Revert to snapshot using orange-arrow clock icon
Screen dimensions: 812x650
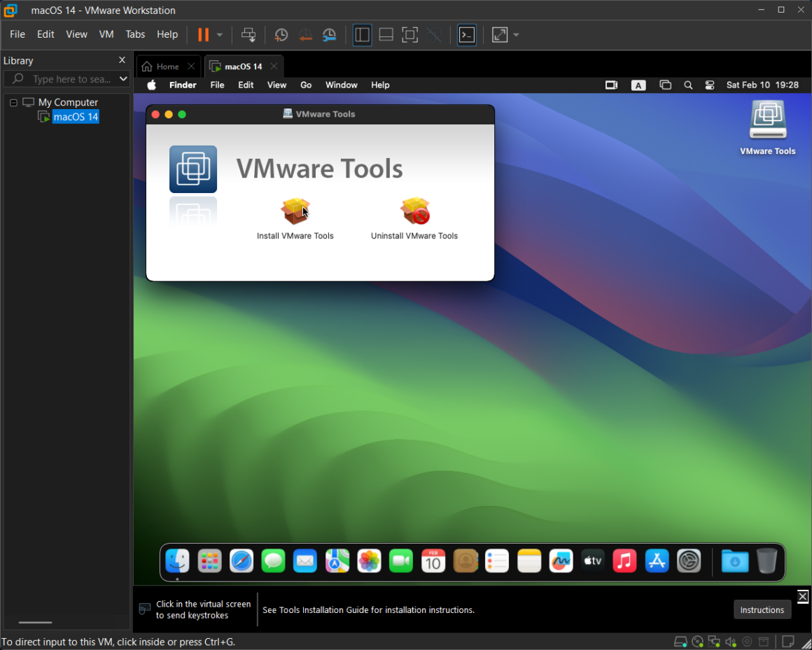(305, 35)
